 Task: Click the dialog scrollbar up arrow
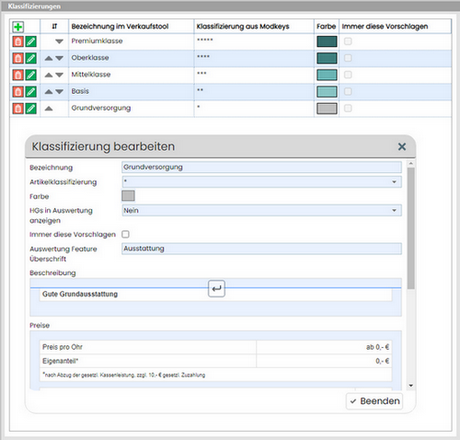411,163
